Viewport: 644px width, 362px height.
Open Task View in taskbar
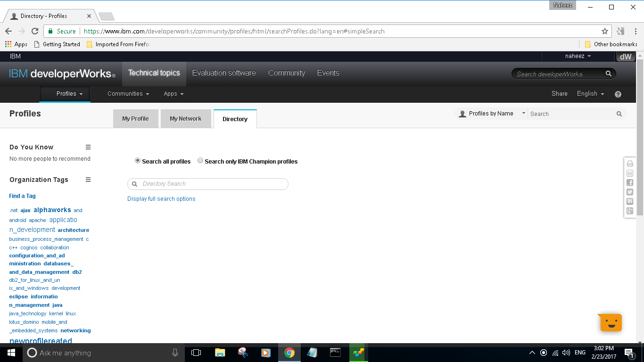(196, 353)
